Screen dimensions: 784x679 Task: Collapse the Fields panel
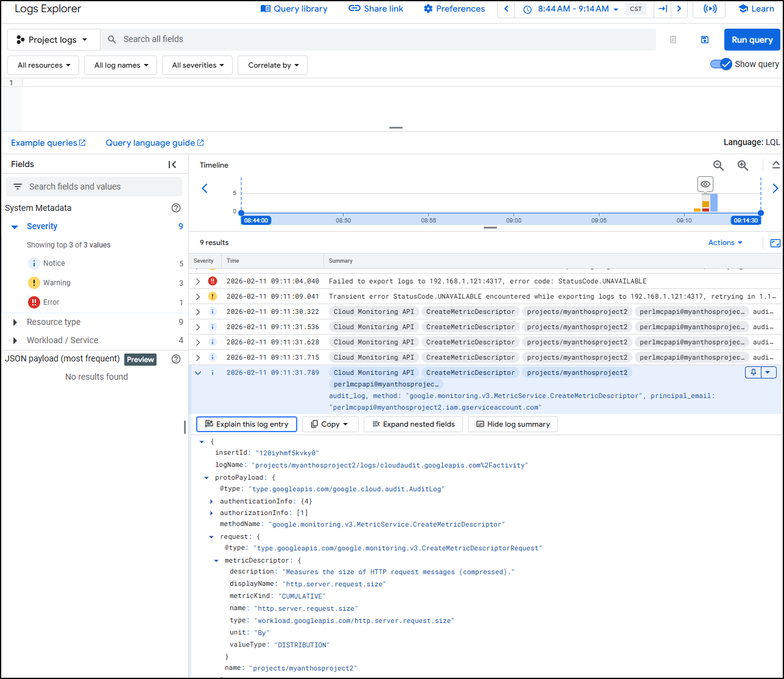click(x=172, y=165)
